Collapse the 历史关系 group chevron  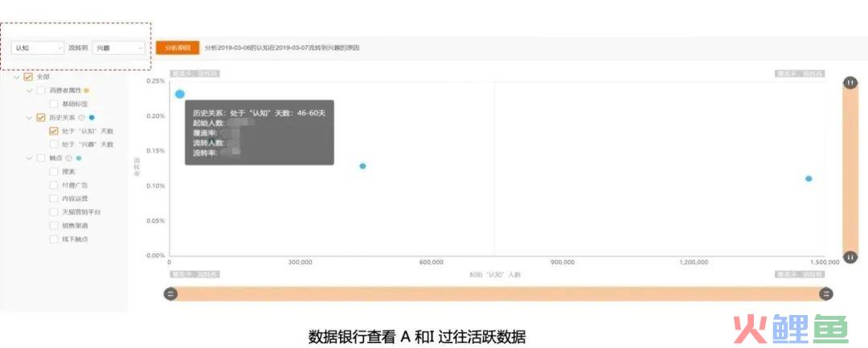(x=30, y=117)
